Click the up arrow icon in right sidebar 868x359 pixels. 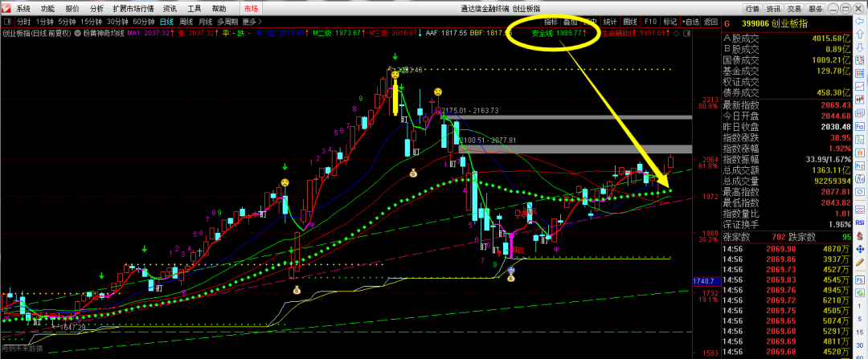pyautogui.click(x=860, y=35)
